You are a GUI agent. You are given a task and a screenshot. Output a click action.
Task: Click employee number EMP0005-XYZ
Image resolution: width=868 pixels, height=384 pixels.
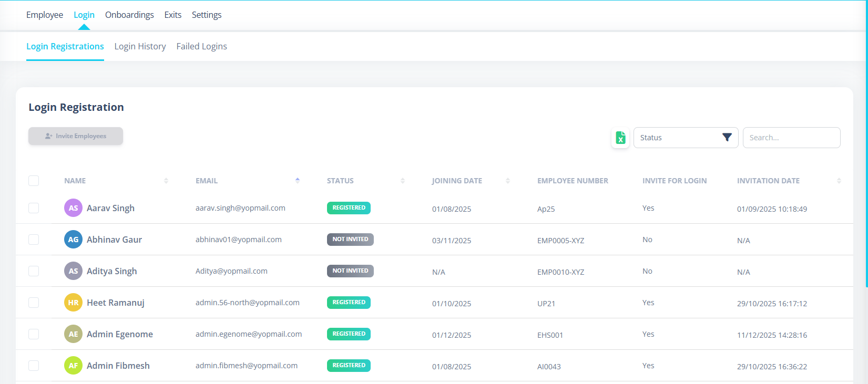click(x=560, y=241)
